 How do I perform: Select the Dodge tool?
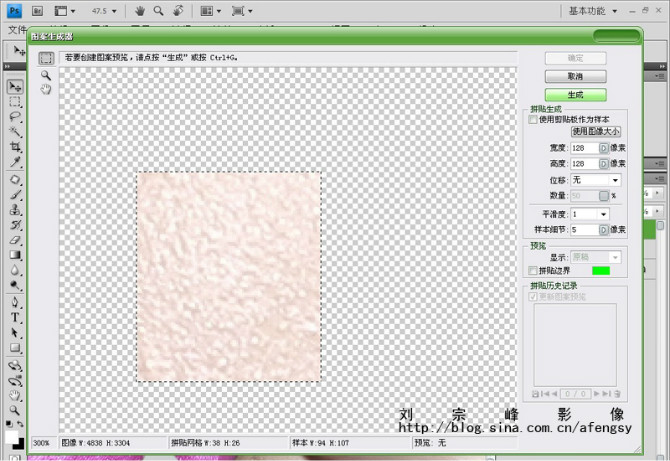[x=15, y=285]
